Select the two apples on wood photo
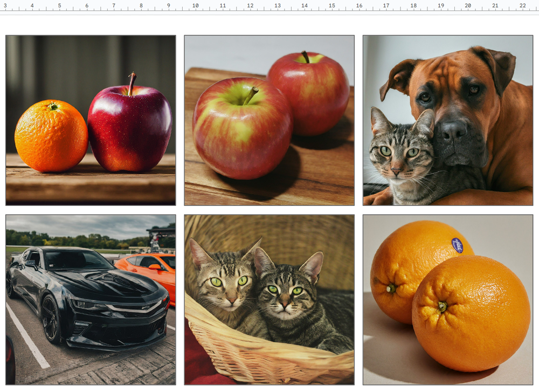This screenshot has height=392, width=539. point(269,120)
